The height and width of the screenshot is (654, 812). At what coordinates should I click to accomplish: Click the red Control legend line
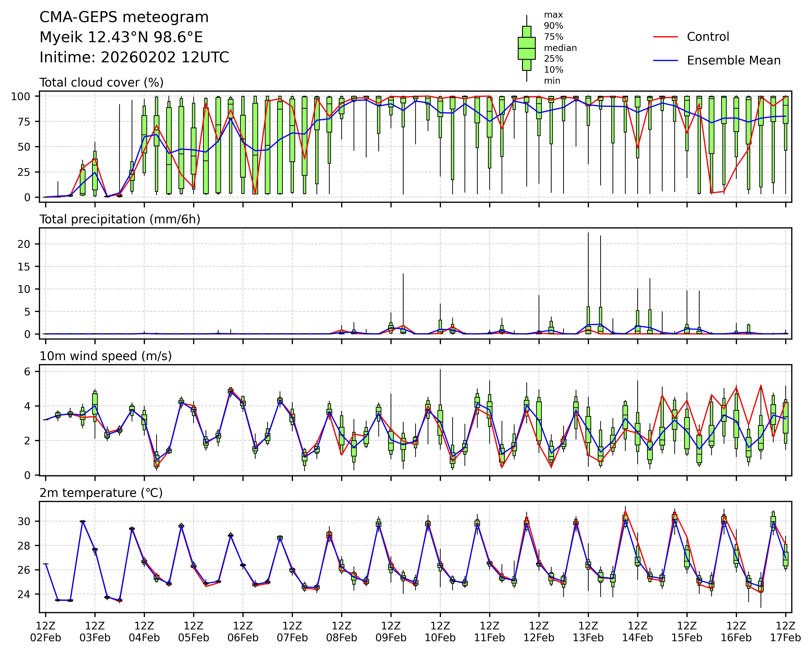665,37
